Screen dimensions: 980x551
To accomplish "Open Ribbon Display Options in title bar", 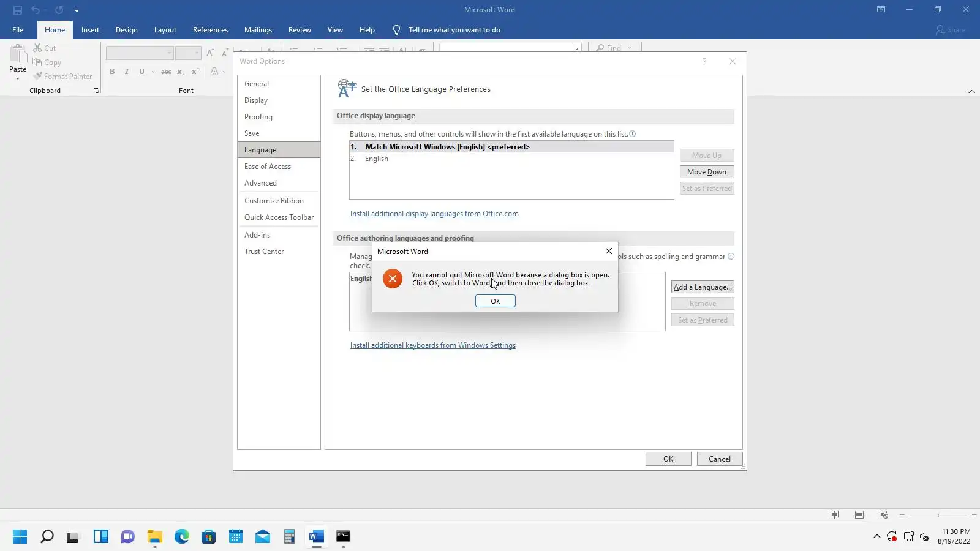I will point(881,10).
